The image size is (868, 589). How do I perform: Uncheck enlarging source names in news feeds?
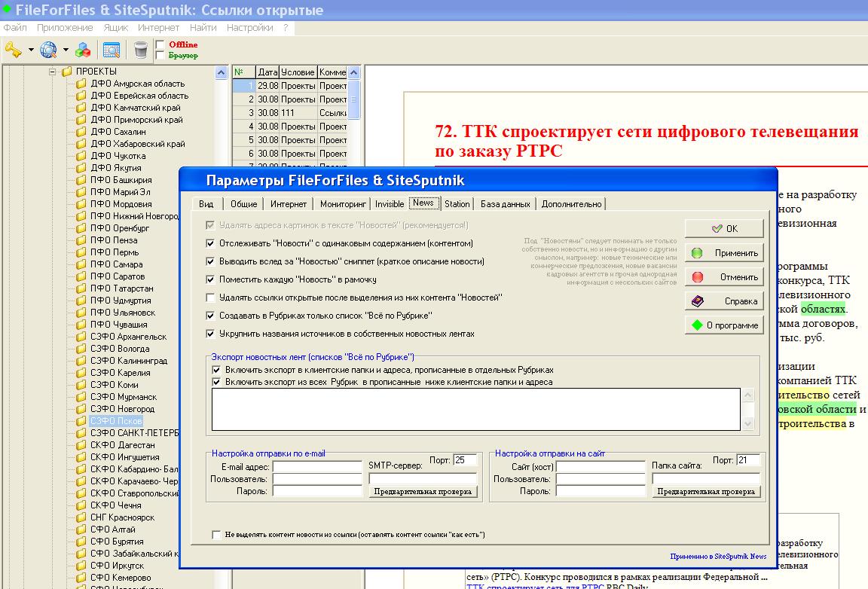[210, 334]
